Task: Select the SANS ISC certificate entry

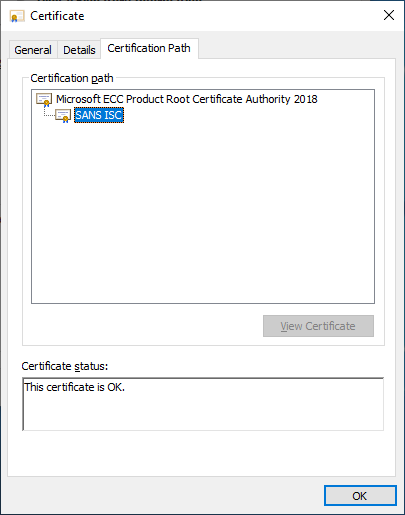Action: click(99, 115)
